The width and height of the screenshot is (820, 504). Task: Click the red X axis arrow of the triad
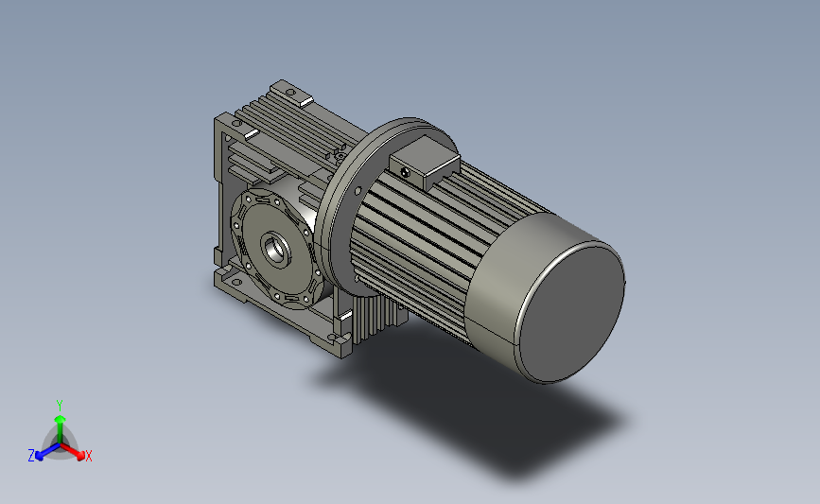click(x=73, y=452)
